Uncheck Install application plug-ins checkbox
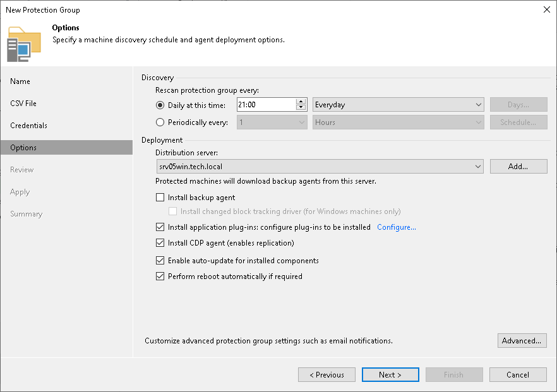The width and height of the screenshot is (557, 392). [x=160, y=227]
